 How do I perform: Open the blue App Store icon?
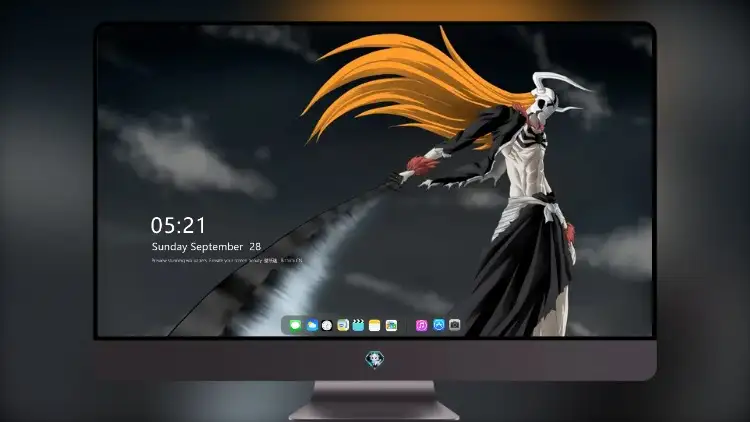(x=439, y=325)
